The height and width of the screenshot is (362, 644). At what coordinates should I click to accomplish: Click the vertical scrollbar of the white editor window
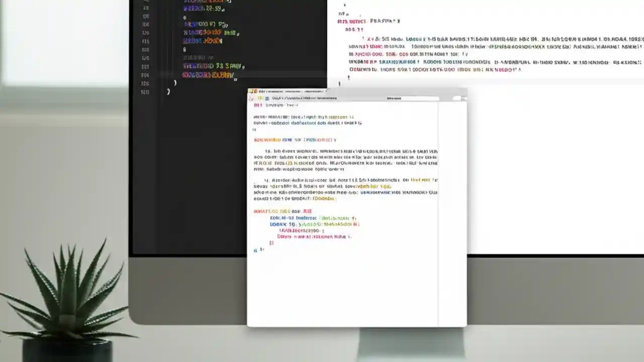[439, 201]
